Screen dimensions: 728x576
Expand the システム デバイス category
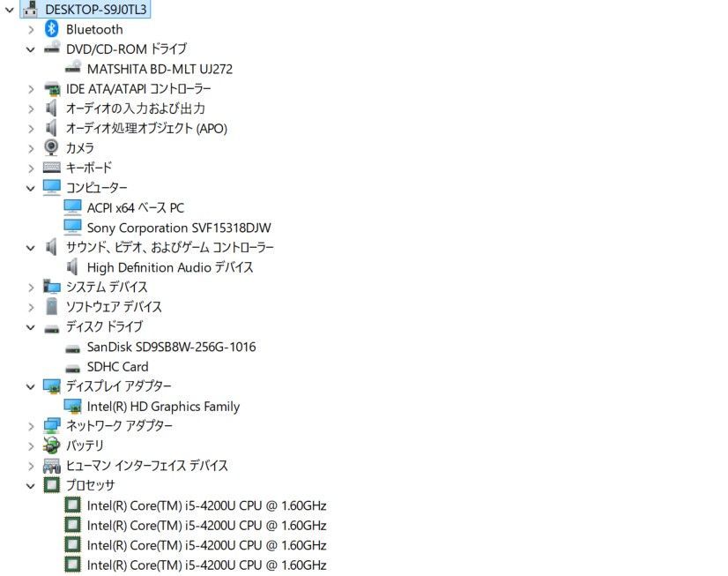click(x=31, y=288)
